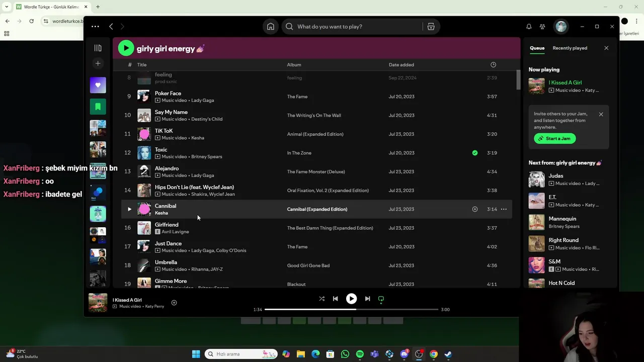Dismiss the Jam invitation card
Image resolution: width=644 pixels, height=362 pixels.
click(x=601, y=114)
